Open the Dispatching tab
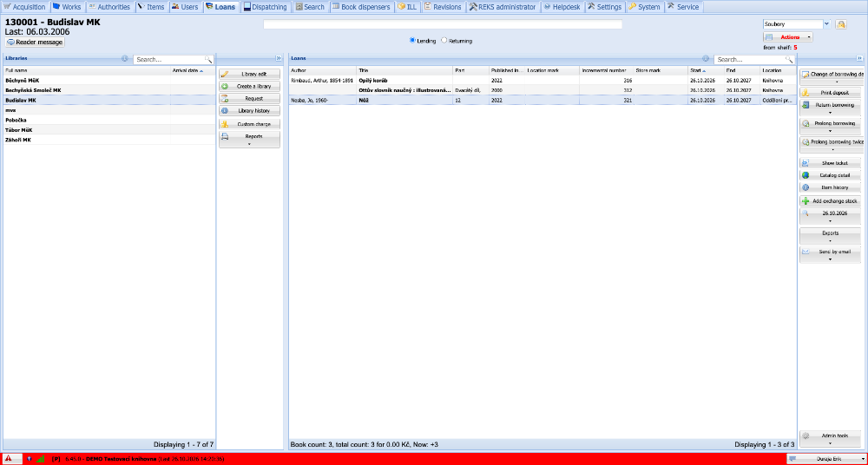The image size is (868, 465). (266, 7)
